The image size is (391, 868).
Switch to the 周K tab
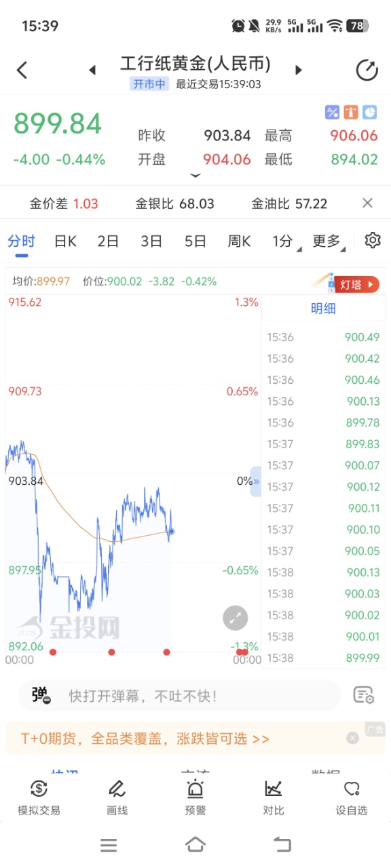point(239,241)
